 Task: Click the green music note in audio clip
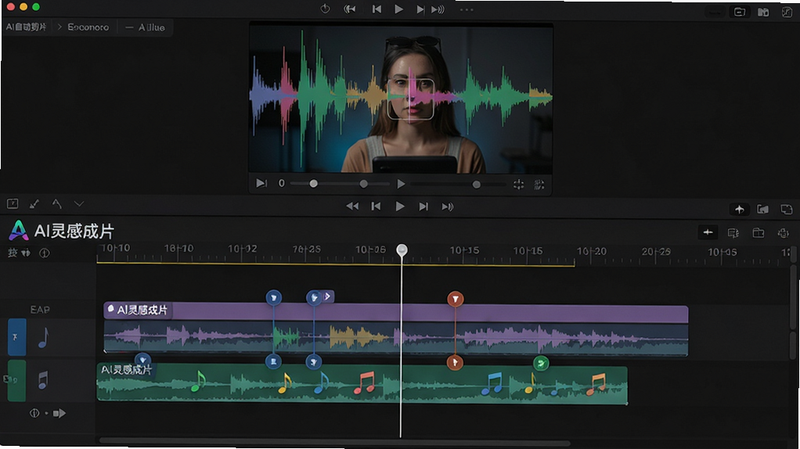click(198, 382)
